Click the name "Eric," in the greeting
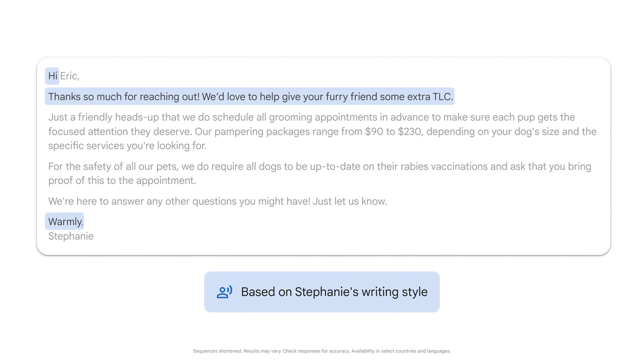The height and width of the screenshot is (362, 644). pos(70,76)
